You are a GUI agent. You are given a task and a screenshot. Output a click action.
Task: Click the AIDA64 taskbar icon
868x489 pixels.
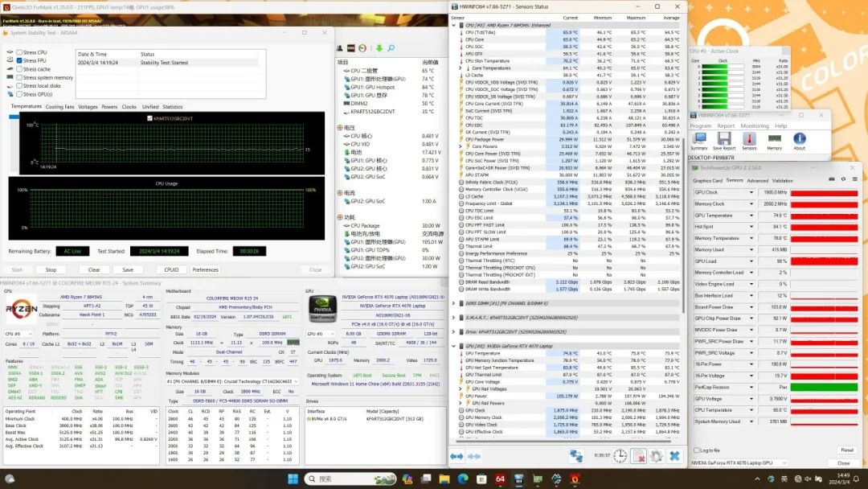499,479
